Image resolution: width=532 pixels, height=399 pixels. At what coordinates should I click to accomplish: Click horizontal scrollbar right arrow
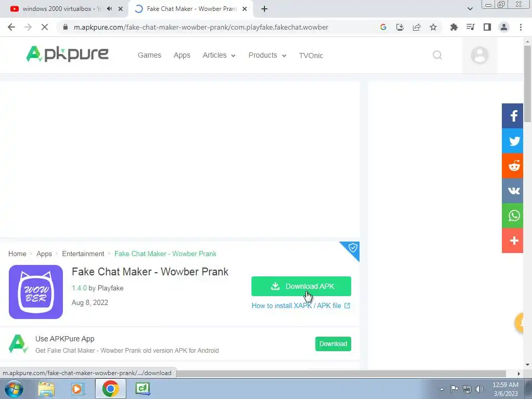point(518,374)
